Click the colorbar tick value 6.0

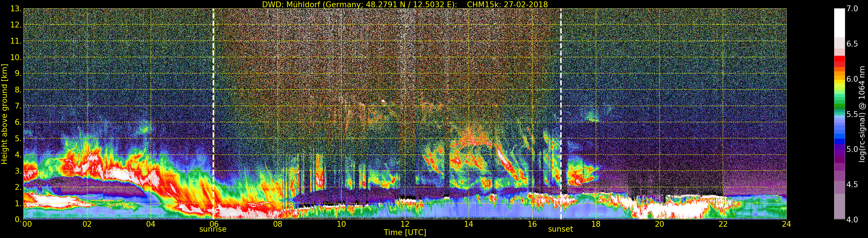point(852,79)
